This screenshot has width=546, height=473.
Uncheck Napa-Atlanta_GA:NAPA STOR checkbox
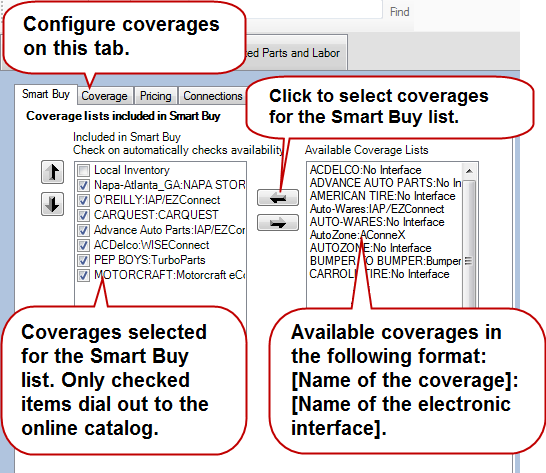84,185
